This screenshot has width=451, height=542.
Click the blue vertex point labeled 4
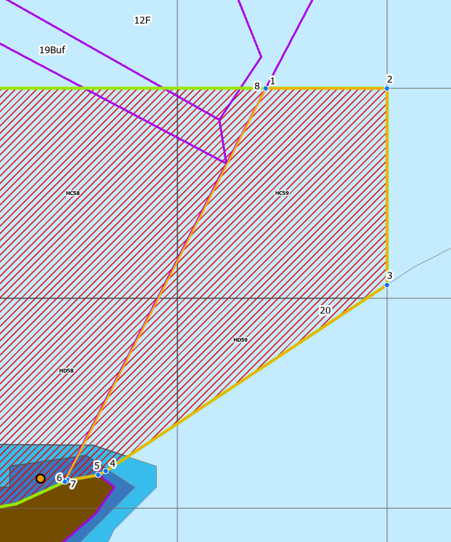coord(106,471)
